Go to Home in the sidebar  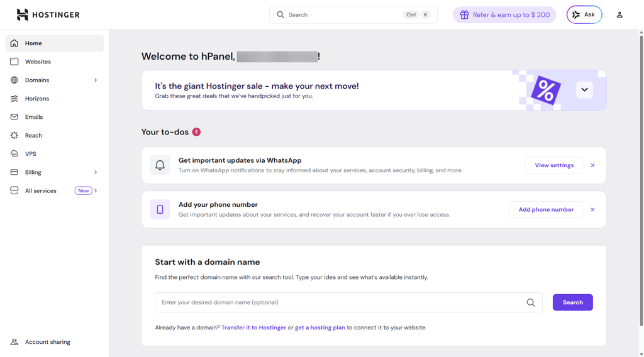[54, 43]
